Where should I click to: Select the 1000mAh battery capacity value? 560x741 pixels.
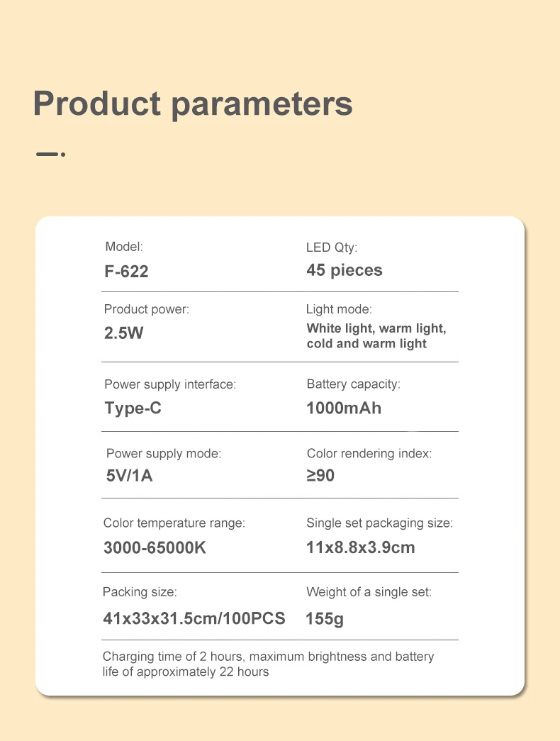click(344, 408)
